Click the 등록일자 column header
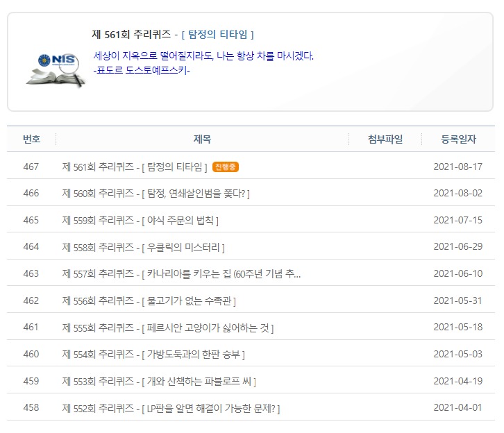This screenshot has width=504, height=433. tap(458, 139)
